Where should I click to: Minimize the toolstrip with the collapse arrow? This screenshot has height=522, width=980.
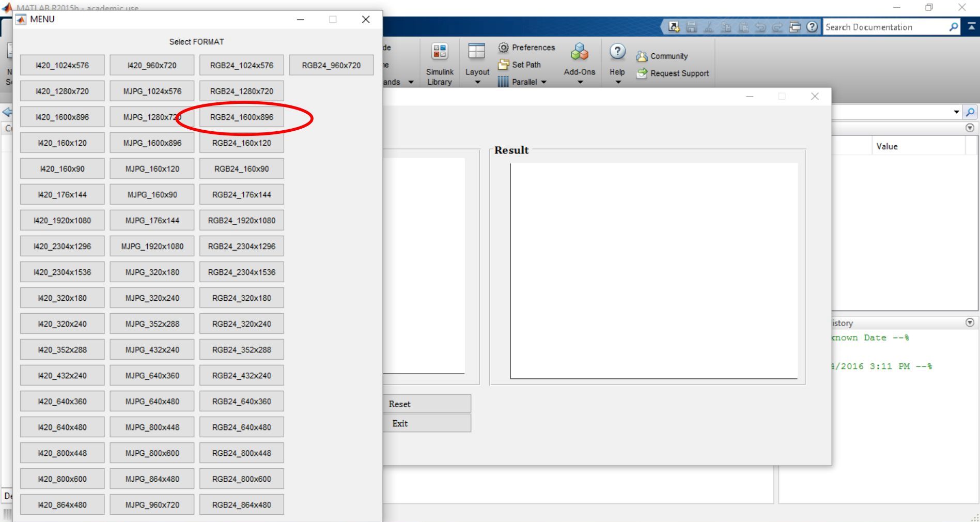(971, 27)
